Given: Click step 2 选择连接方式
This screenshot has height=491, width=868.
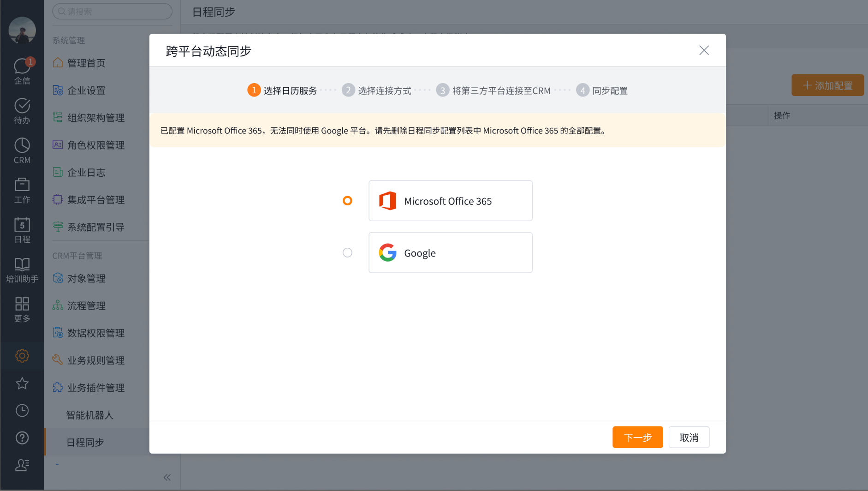Looking at the screenshot, I should coord(376,90).
